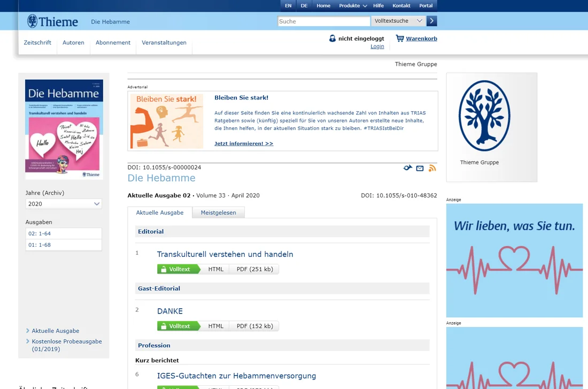Open the Jahre archive year selector showing 2020
588x389 pixels.
point(64,204)
